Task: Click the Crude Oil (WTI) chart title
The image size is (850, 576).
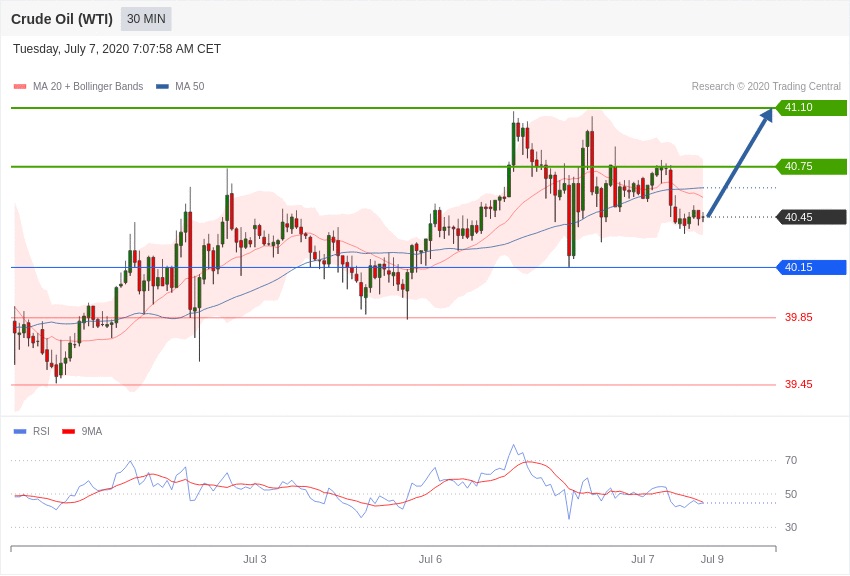Action: (x=62, y=19)
